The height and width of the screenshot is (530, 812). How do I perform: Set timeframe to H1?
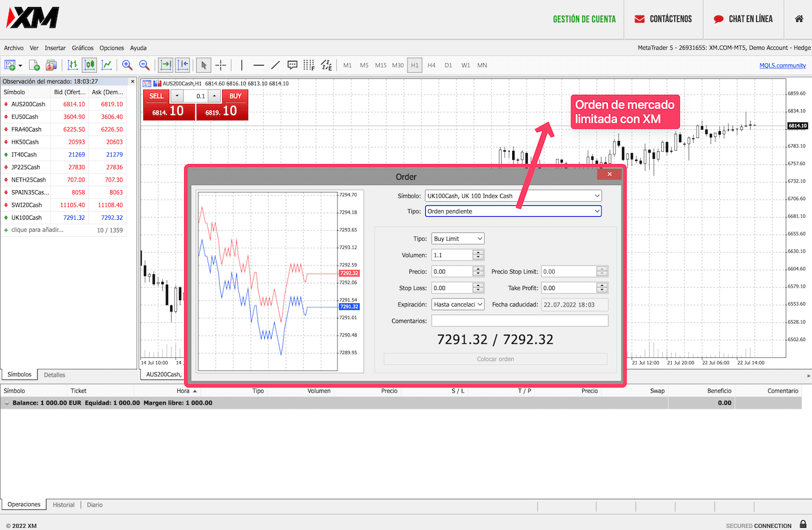(415, 65)
